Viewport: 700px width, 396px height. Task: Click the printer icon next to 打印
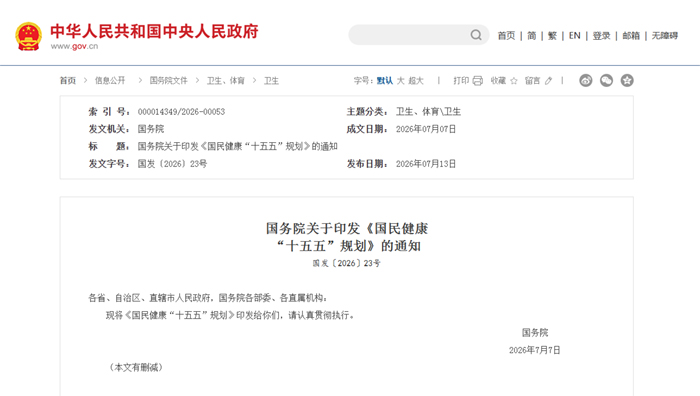click(478, 81)
